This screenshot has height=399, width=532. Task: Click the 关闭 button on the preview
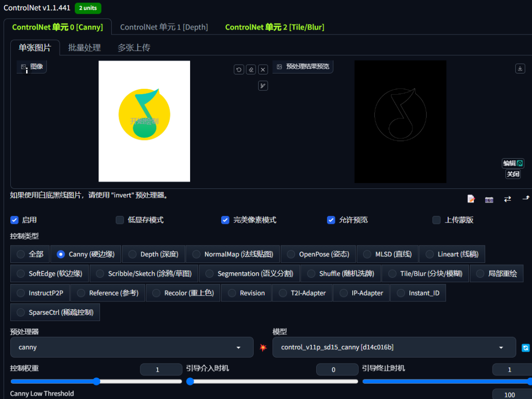513,174
